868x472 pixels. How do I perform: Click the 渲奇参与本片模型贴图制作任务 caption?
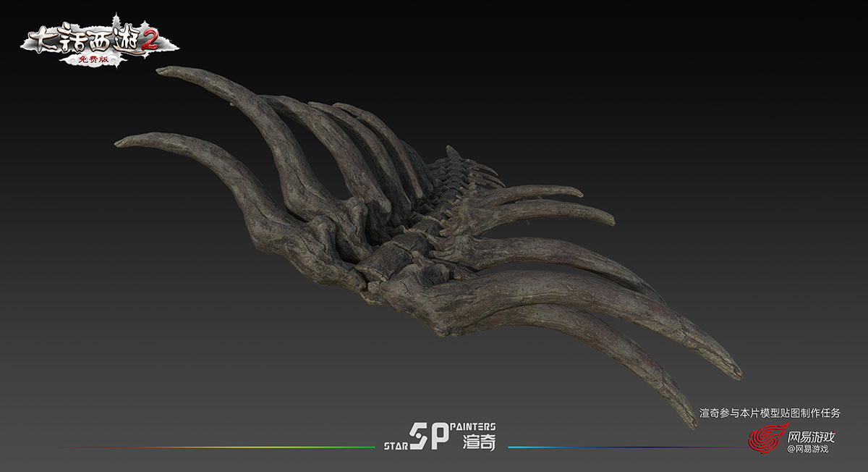(770, 413)
